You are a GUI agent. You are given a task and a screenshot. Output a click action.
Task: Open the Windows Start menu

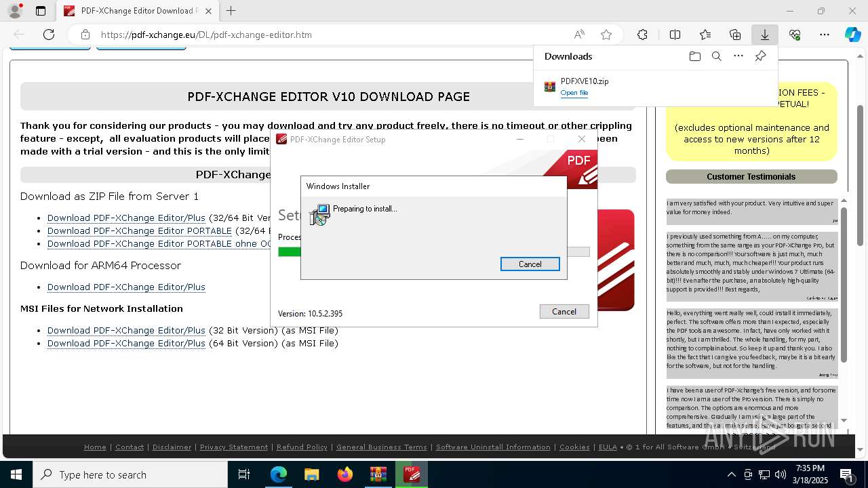point(16,474)
